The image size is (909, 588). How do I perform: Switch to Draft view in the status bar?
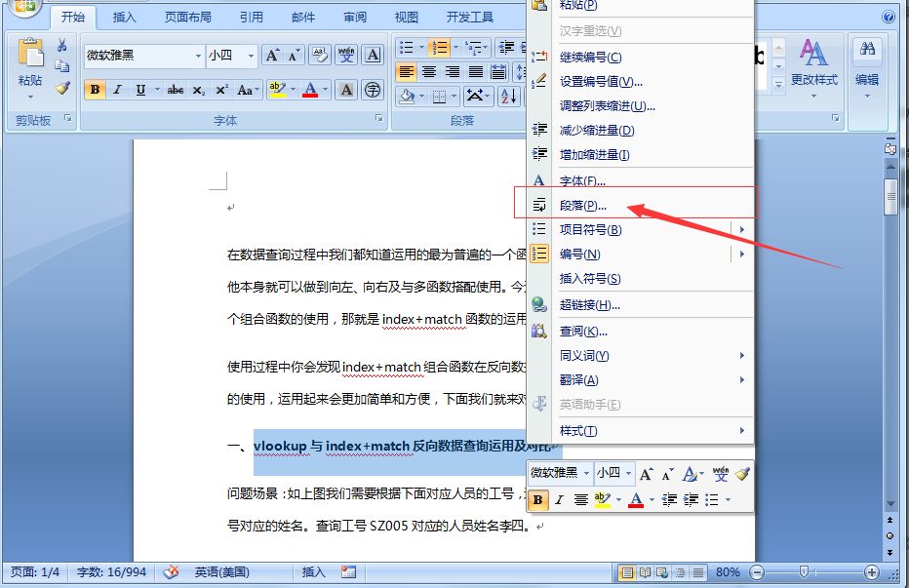pyautogui.click(x=698, y=573)
